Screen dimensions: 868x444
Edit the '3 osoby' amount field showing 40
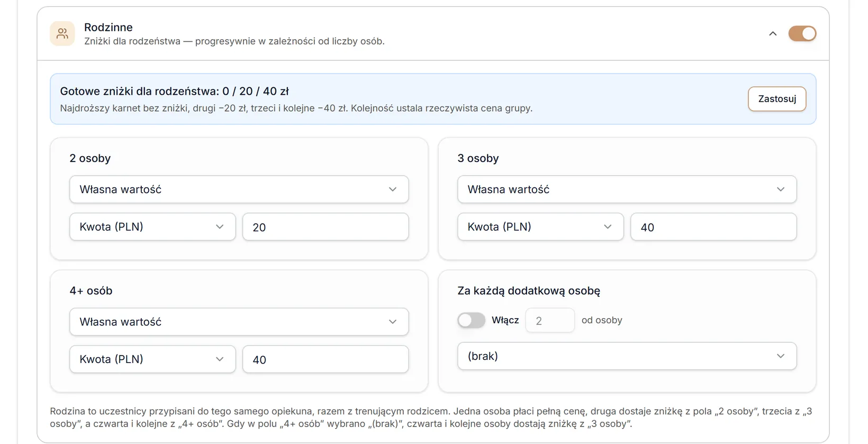(x=713, y=227)
